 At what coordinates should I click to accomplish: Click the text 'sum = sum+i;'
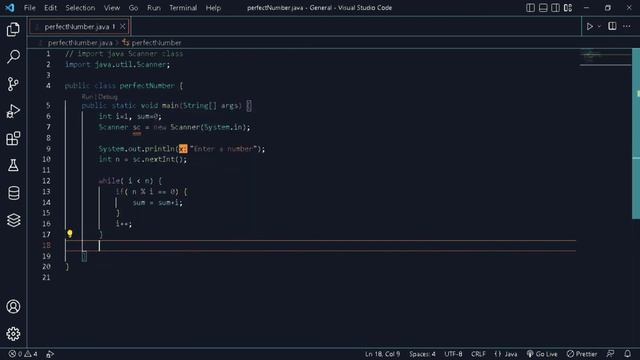click(x=158, y=202)
